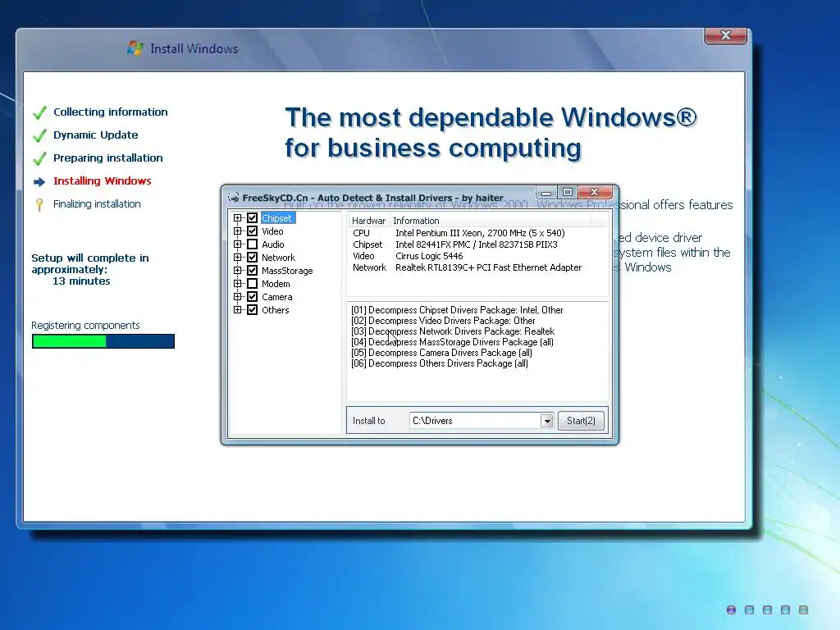Select the Modem tree item label
The height and width of the screenshot is (630, 840).
click(276, 284)
